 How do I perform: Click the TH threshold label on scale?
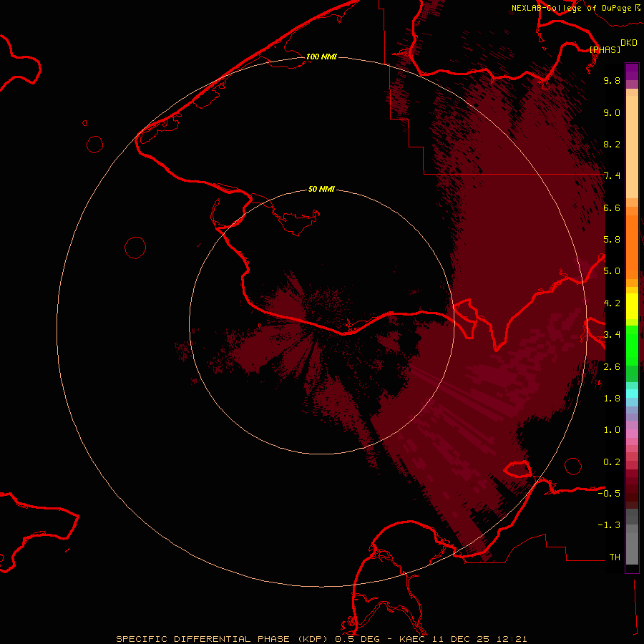tap(615, 557)
